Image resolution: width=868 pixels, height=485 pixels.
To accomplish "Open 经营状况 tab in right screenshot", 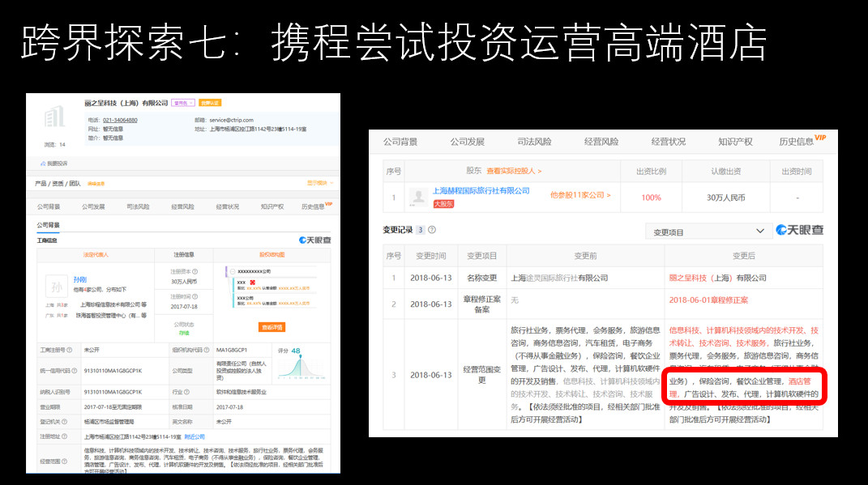I will (x=668, y=143).
